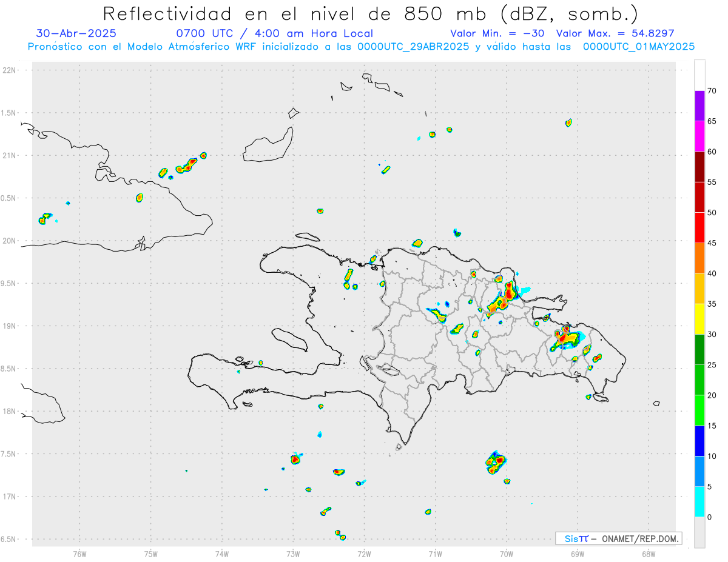
Task: Select the yellow 30–35 dBZ color band
Action: (x=699, y=319)
